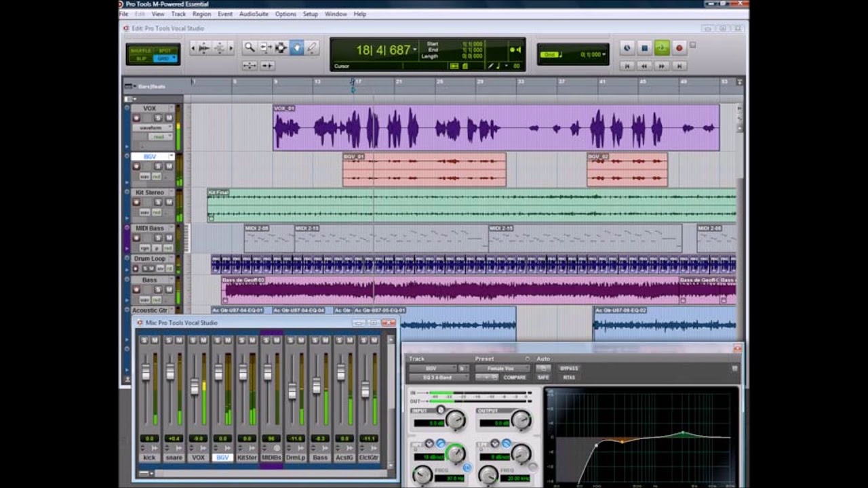Enable Shuffle edit mode
The width and height of the screenshot is (868, 488).
[141, 51]
